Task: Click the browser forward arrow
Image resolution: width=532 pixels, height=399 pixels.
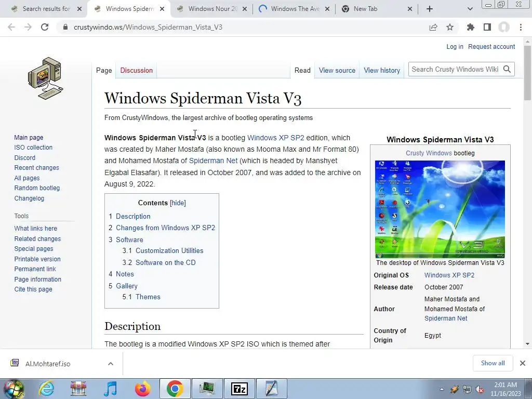Action: click(x=28, y=27)
